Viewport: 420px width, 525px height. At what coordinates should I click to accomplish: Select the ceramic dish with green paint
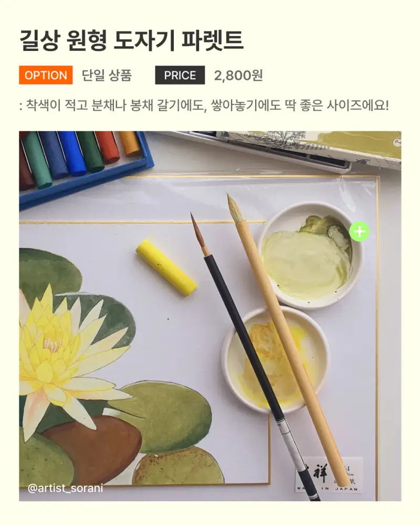coord(310,255)
